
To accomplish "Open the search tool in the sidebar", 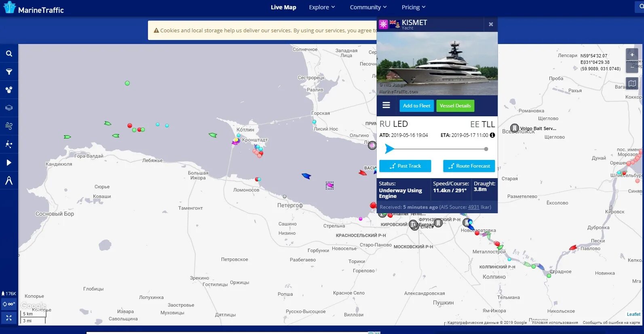I will coord(9,53).
